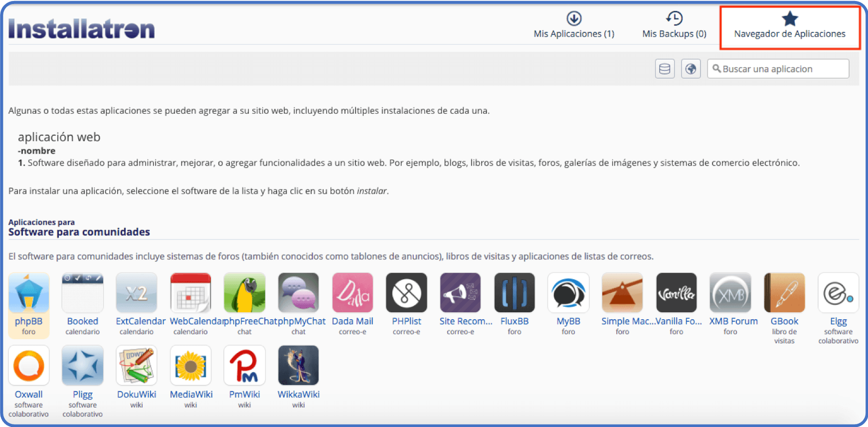Open the GBook guestbook icon
868x427 pixels.
784,293
